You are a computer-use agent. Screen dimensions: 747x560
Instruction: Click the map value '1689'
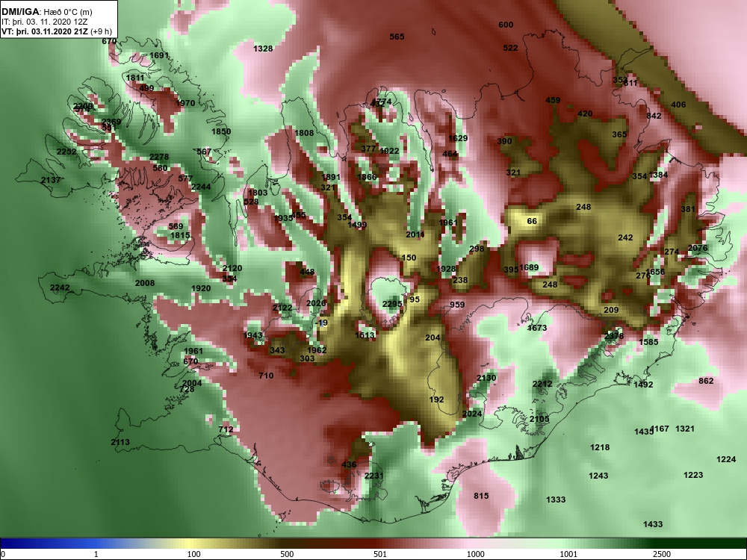pos(529,267)
